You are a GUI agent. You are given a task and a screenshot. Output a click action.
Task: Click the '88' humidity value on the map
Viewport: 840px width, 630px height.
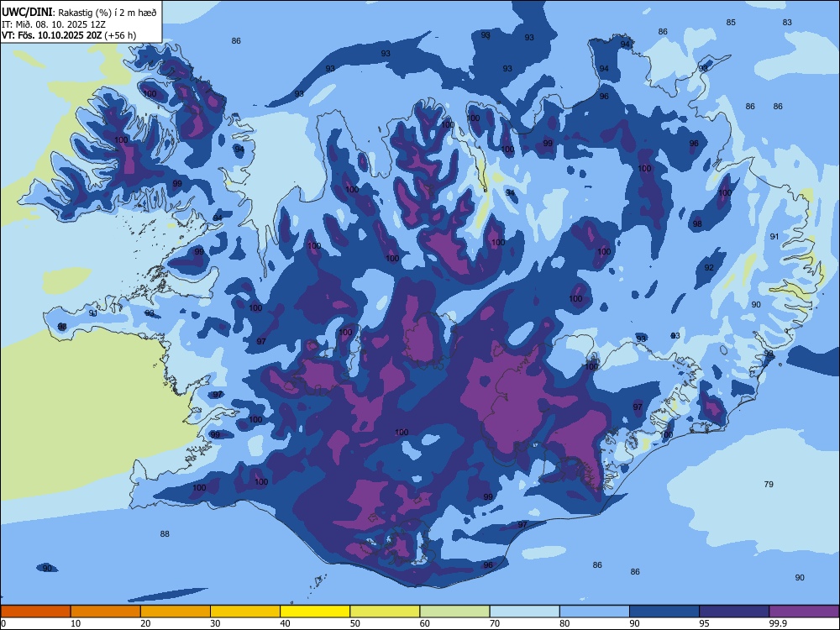165,533
